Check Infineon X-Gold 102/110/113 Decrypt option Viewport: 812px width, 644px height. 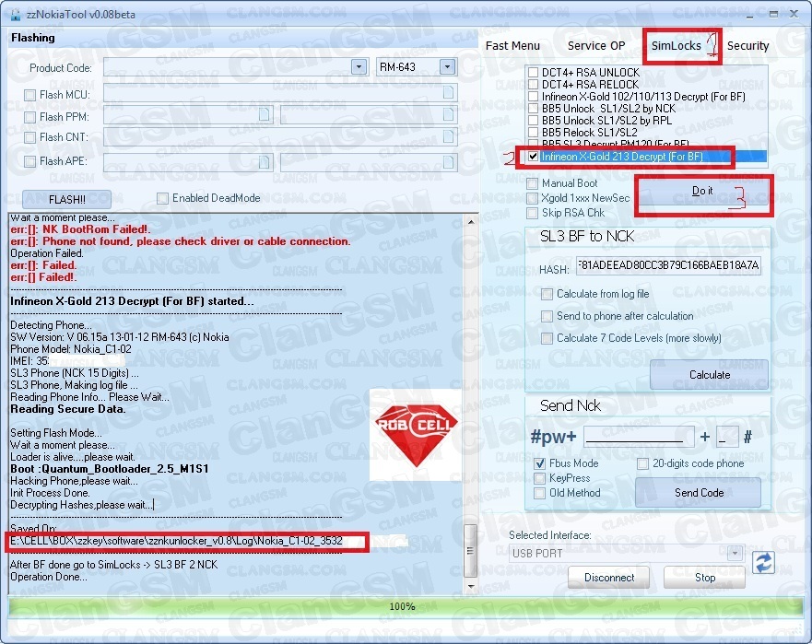pos(533,97)
